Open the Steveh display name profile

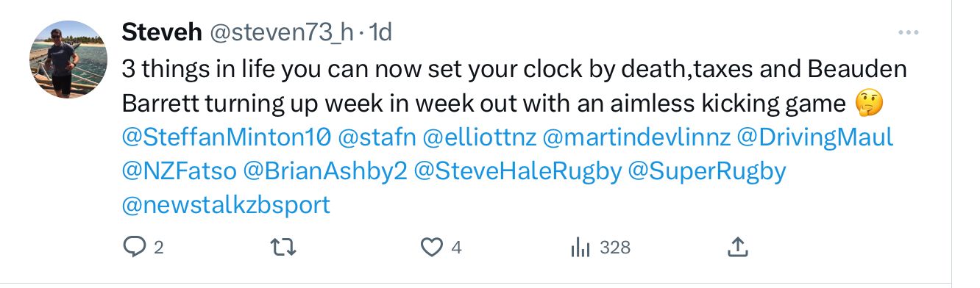tap(162, 32)
